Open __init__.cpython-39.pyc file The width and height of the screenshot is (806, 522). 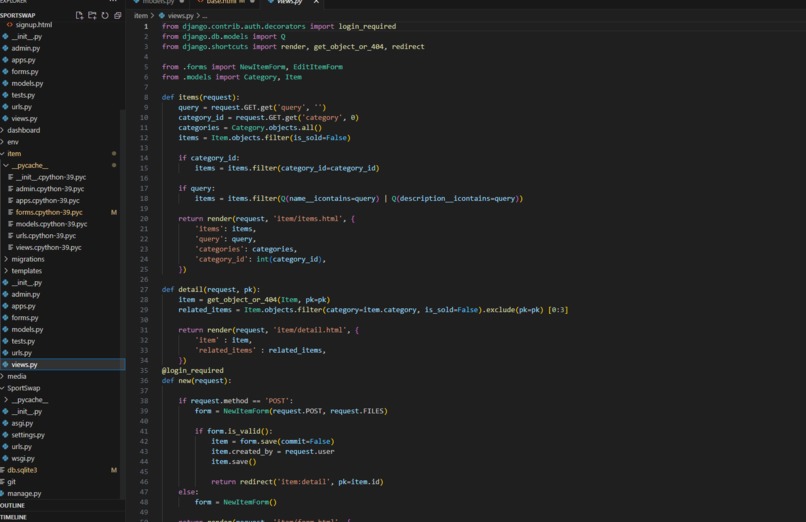point(50,177)
